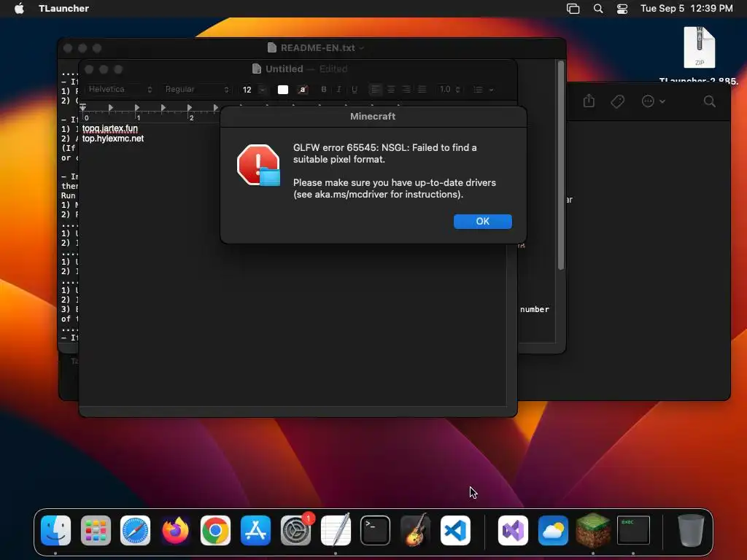
Task: Click the Untitled document title in TextEdit
Action: 285,69
